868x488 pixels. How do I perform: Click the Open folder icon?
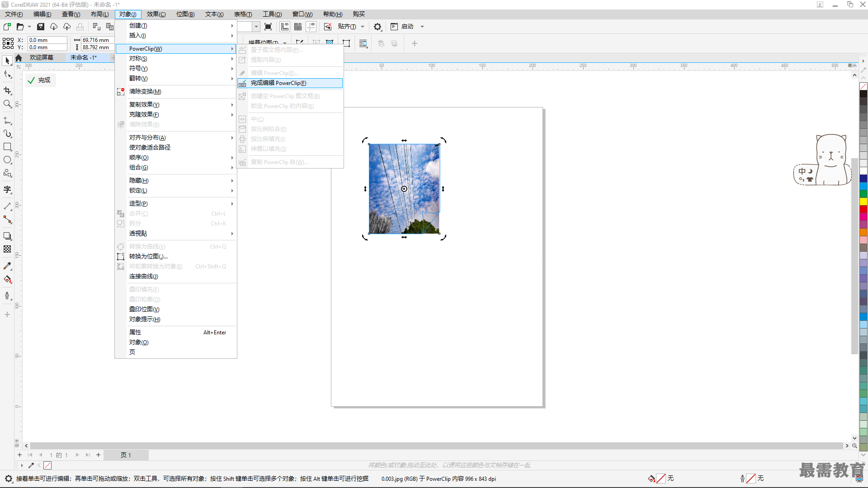[20, 27]
